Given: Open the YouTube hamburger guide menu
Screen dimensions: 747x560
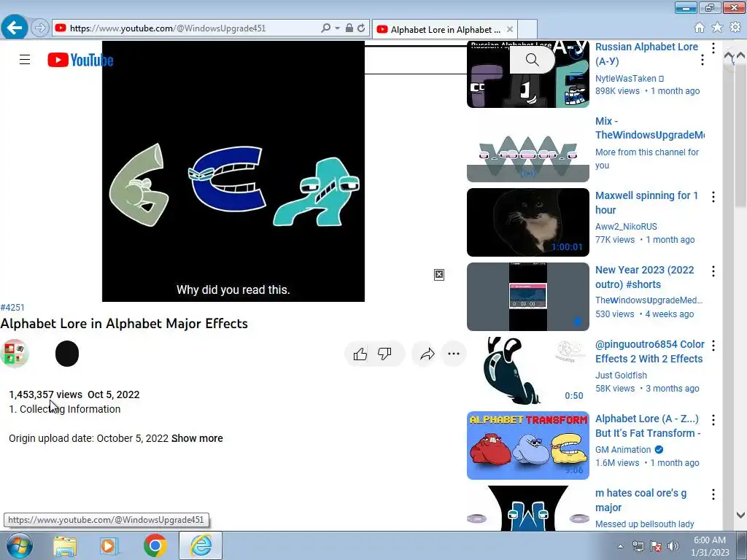Looking at the screenshot, I should (x=25, y=60).
